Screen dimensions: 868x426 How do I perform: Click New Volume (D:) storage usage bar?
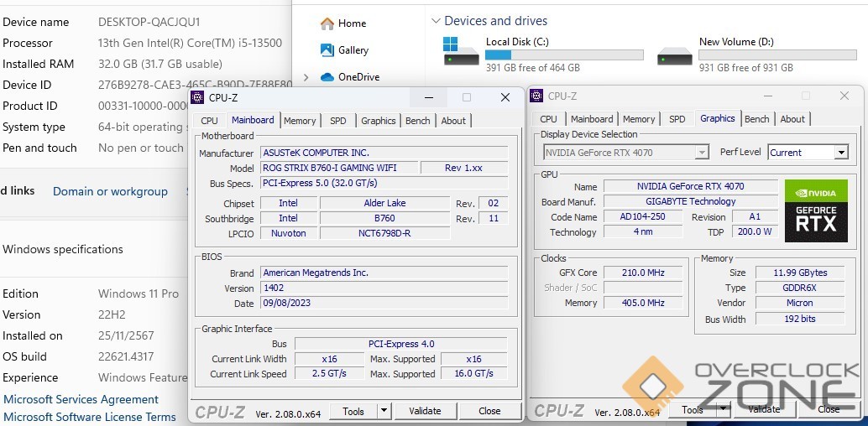point(778,55)
